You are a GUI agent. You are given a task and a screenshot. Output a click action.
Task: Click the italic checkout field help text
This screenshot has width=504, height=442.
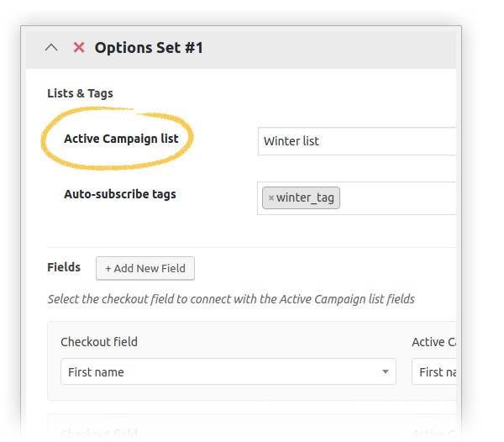tap(231, 298)
